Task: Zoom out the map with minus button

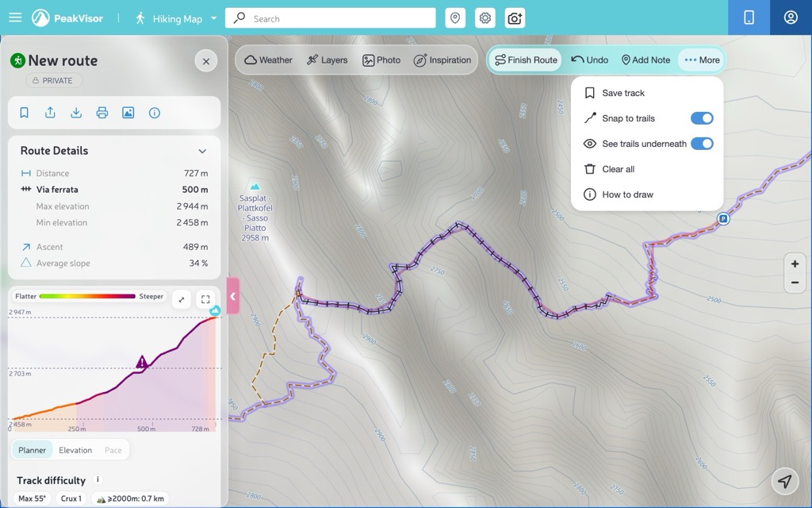Action: 795,283
